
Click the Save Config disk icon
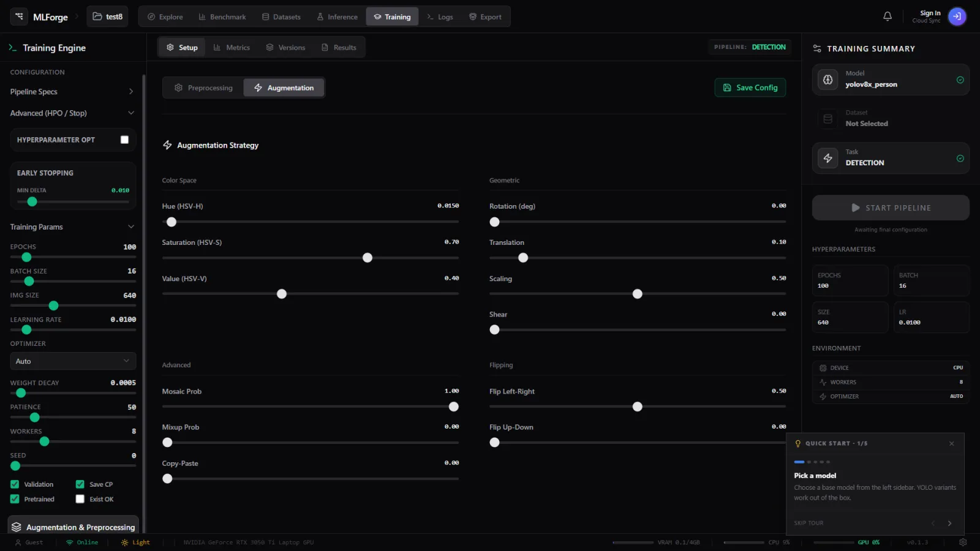coord(727,88)
